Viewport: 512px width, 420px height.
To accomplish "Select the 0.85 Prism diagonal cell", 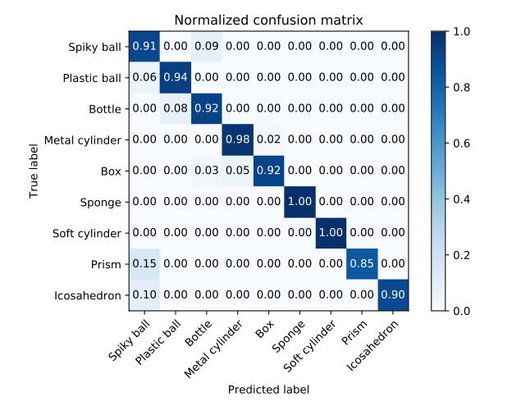I will 363,264.
